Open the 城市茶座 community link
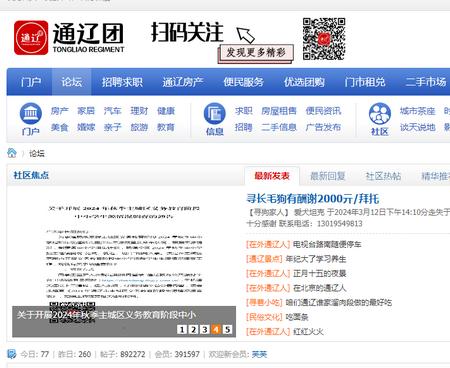The width and height of the screenshot is (450, 368). 418,111
